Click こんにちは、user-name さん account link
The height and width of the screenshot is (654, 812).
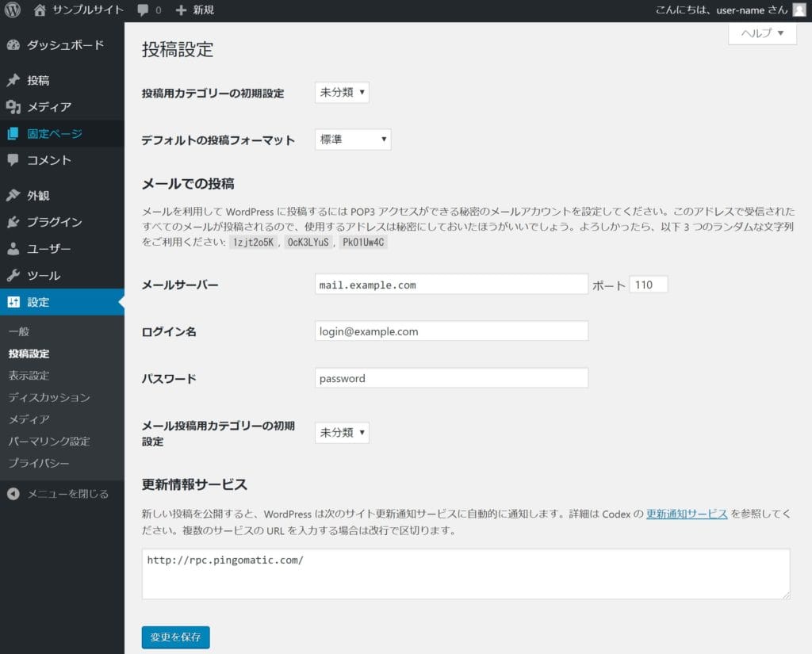[721, 10]
